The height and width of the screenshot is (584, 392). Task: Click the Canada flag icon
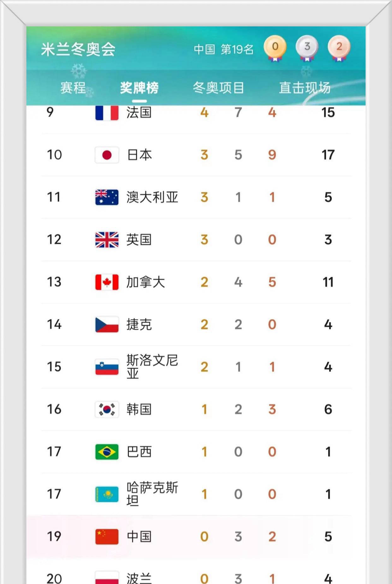coord(107,282)
